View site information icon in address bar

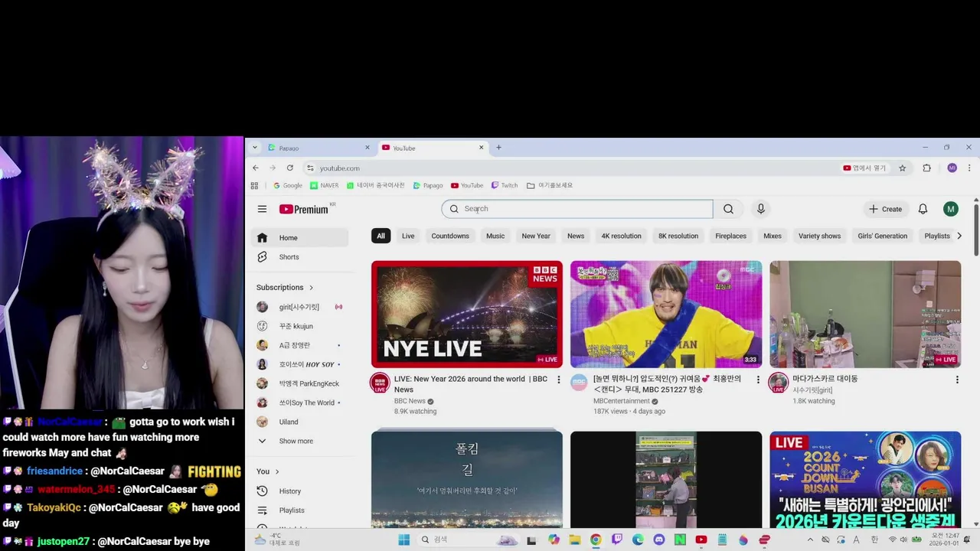310,168
